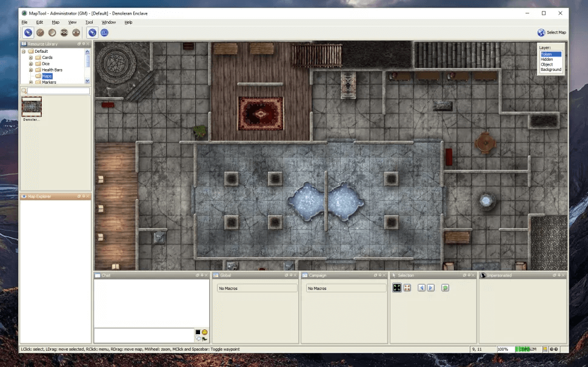Viewport: 588px width, 367px height.
Task: Click the next selection arrow icon
Action: point(430,288)
